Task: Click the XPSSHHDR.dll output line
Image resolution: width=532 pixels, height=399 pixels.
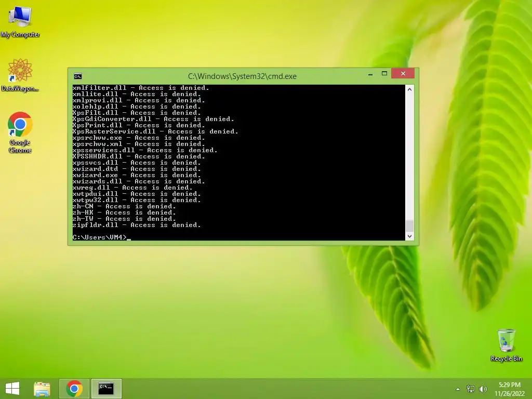Action: (x=139, y=156)
